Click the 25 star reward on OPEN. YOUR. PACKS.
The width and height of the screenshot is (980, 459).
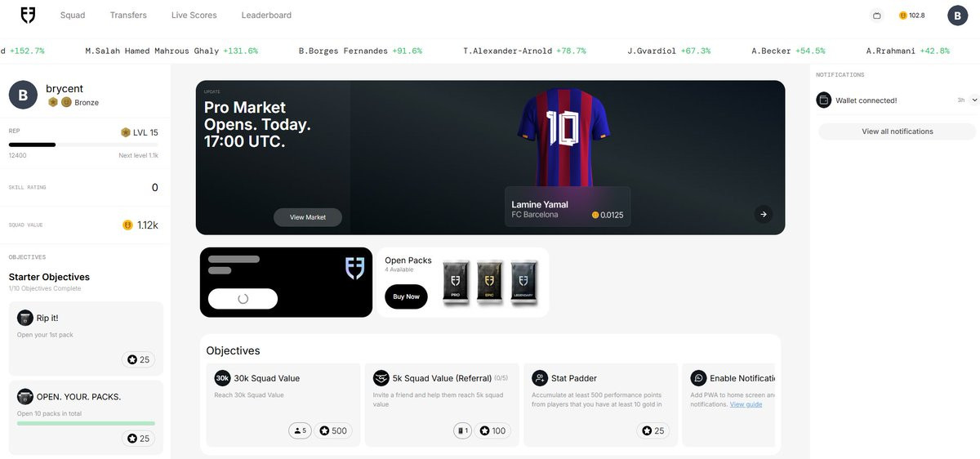click(138, 439)
